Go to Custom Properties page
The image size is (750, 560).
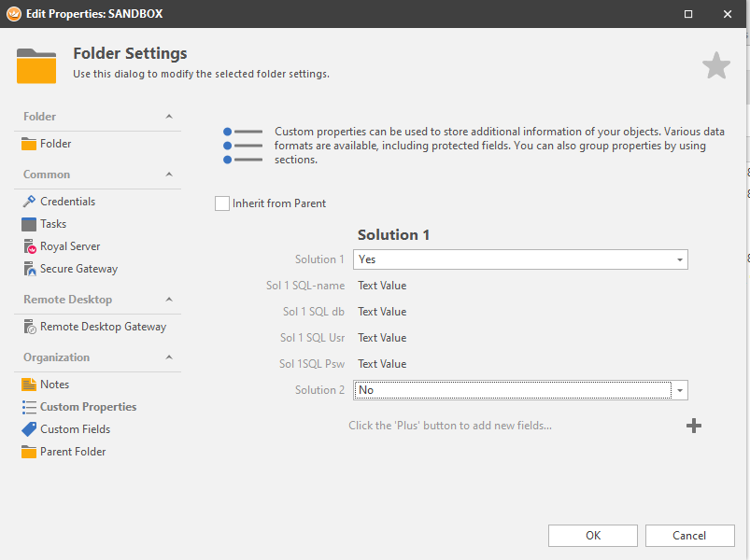tap(88, 407)
